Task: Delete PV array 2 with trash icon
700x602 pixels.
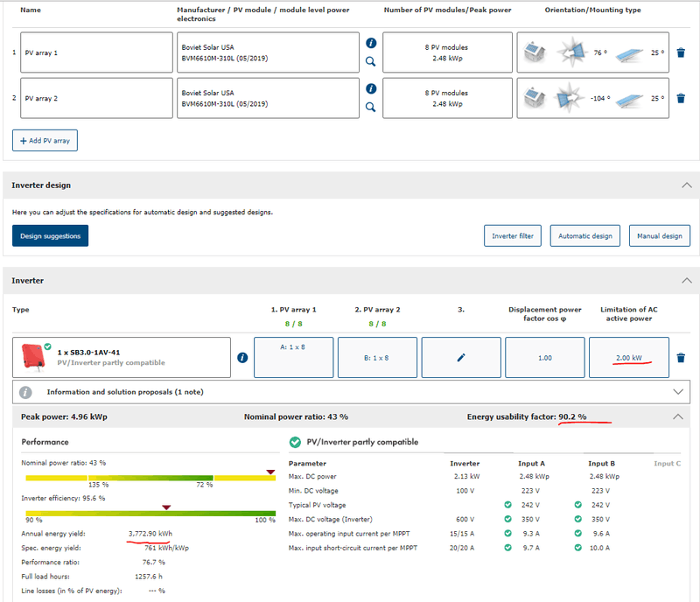Action: [x=681, y=98]
